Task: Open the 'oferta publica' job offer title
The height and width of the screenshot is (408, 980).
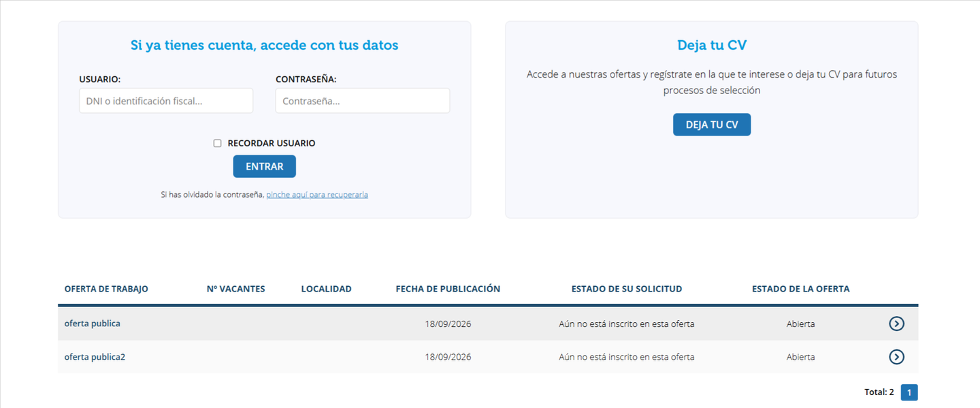Action: (93, 324)
